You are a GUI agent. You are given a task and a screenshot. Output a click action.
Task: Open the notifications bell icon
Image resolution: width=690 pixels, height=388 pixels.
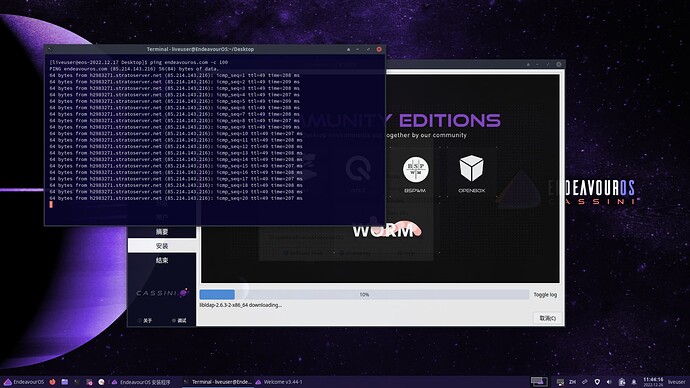[x=634, y=382]
